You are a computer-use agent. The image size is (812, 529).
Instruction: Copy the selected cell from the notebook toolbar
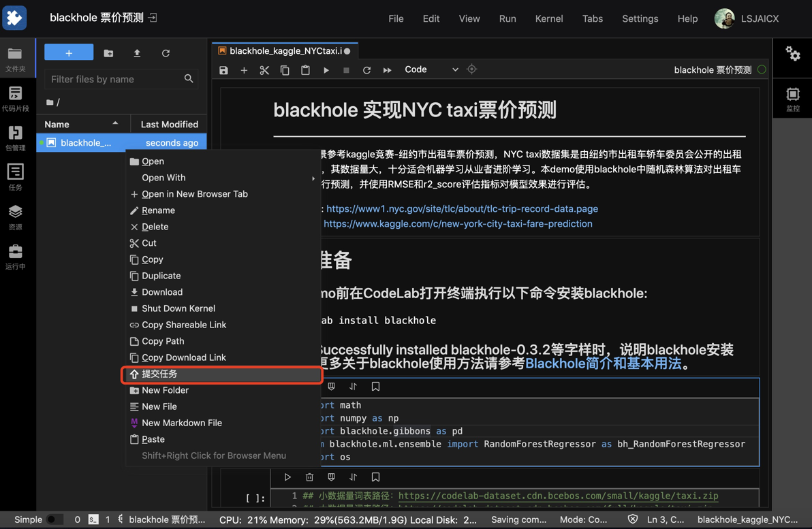tap(285, 70)
